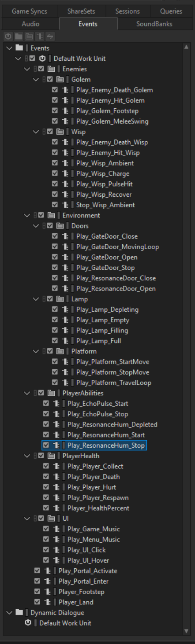Switch to the SoundBanks tab
The image size is (195, 644).
[154, 24]
